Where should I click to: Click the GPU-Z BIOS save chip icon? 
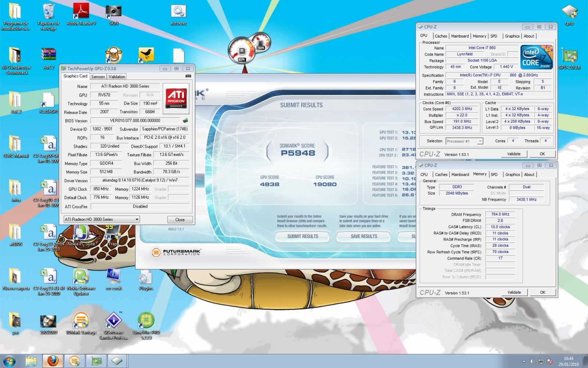[x=186, y=120]
